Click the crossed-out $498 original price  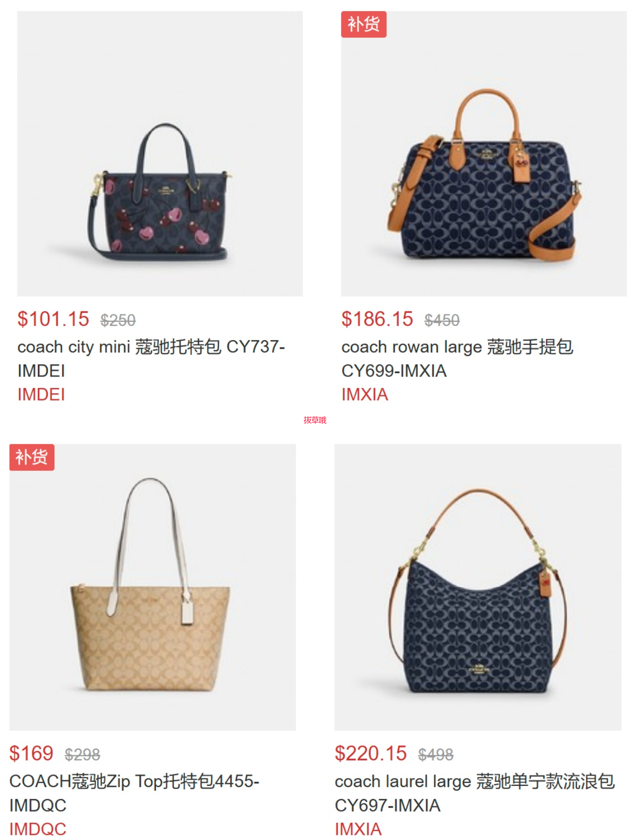click(436, 755)
